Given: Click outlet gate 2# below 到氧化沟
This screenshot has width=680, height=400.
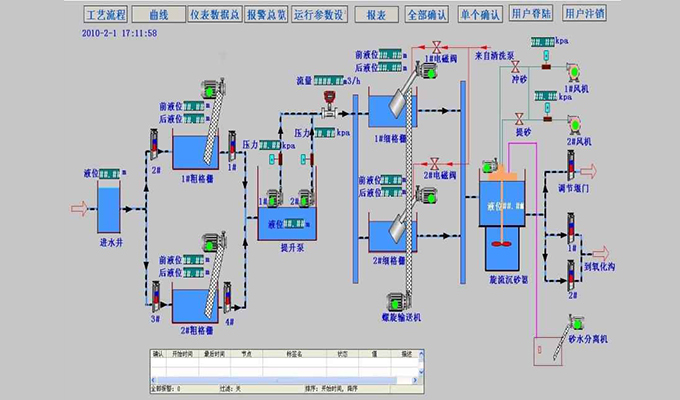Looking at the screenshot, I should click(572, 275).
